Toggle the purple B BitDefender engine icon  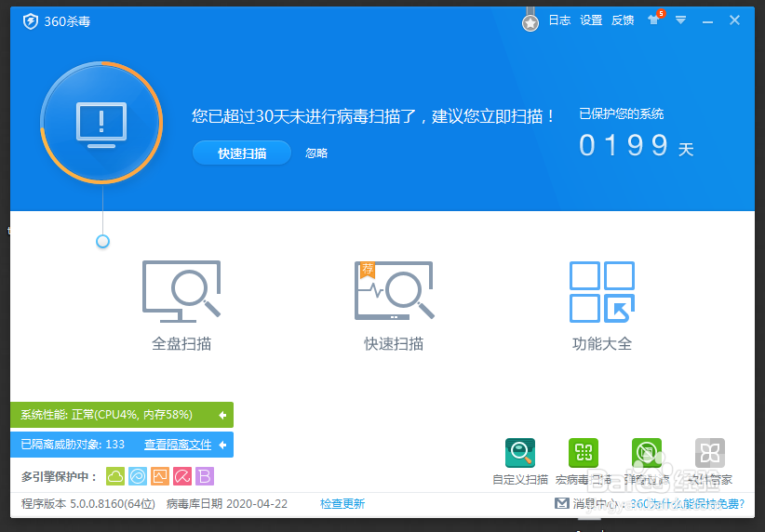coord(205,476)
